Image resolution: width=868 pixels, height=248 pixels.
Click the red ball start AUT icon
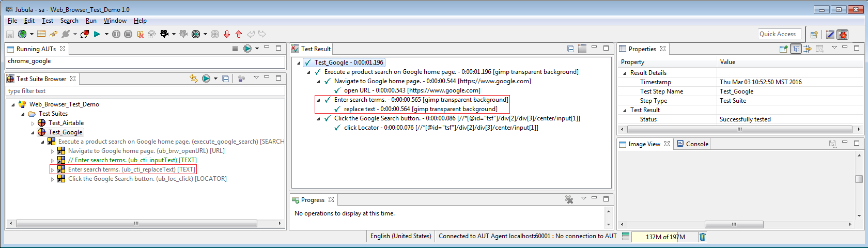85,34
